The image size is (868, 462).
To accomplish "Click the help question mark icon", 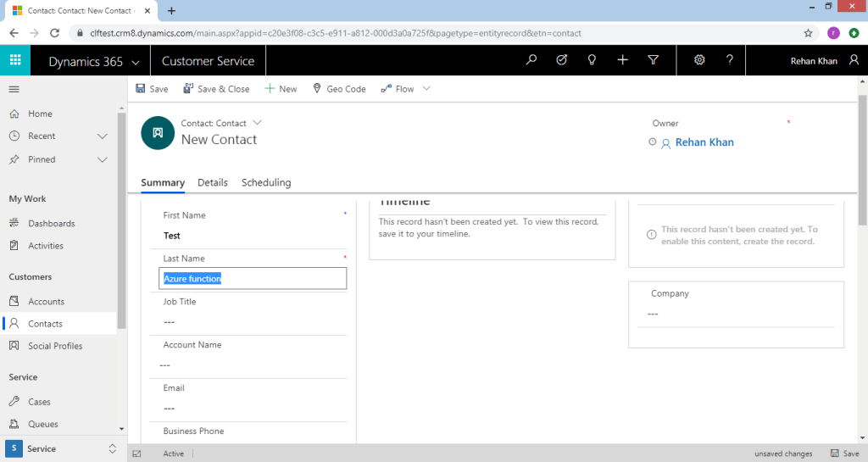I will pyautogui.click(x=729, y=60).
